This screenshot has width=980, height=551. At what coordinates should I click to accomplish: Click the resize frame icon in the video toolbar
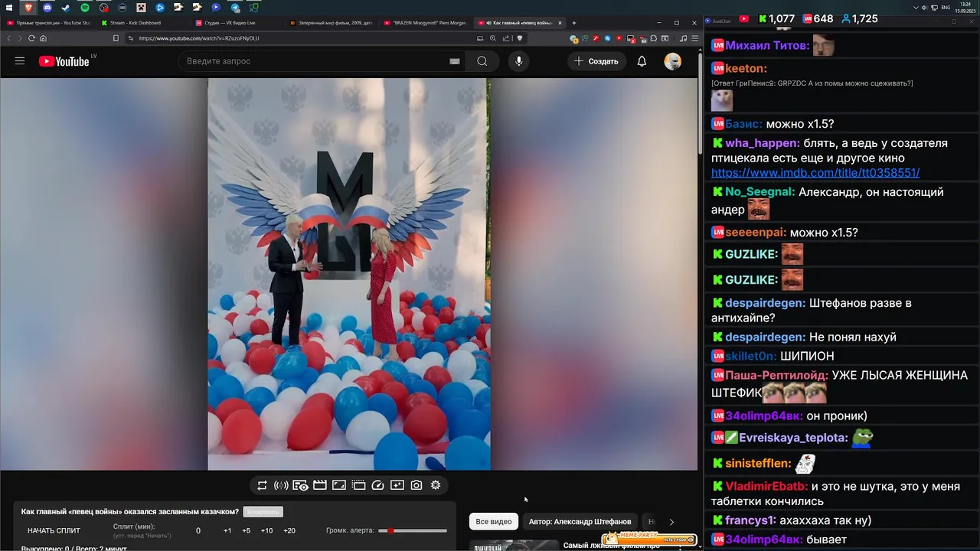tap(339, 485)
